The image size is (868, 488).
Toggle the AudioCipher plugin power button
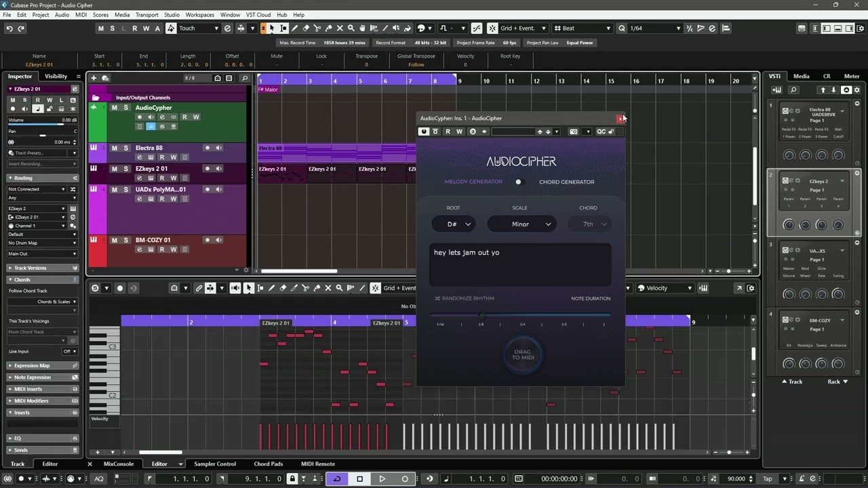[x=424, y=131]
